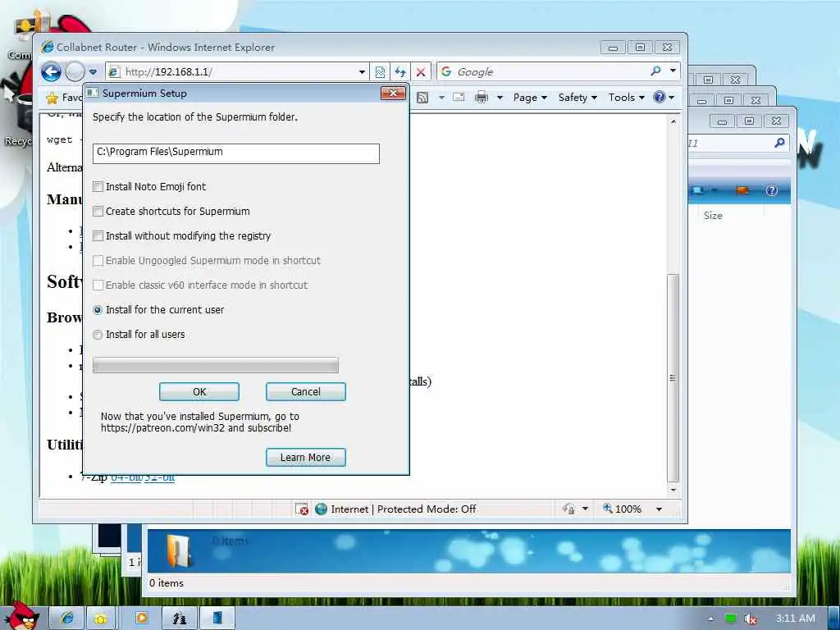The height and width of the screenshot is (630, 840).
Task: Click the muted volume icon in system tray
Action: tap(750, 619)
